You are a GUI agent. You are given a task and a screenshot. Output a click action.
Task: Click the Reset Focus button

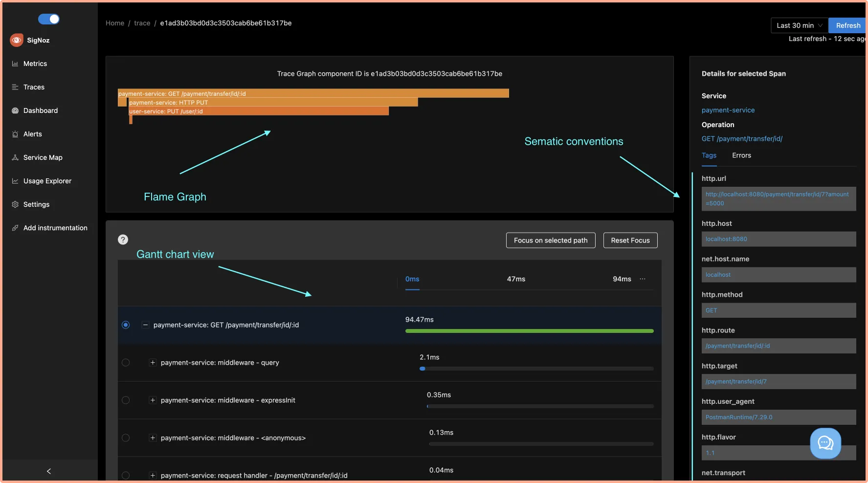coord(630,241)
